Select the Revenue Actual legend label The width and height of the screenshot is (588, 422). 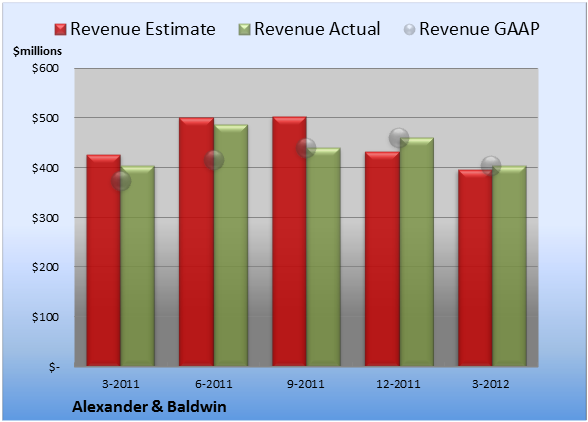point(317,29)
